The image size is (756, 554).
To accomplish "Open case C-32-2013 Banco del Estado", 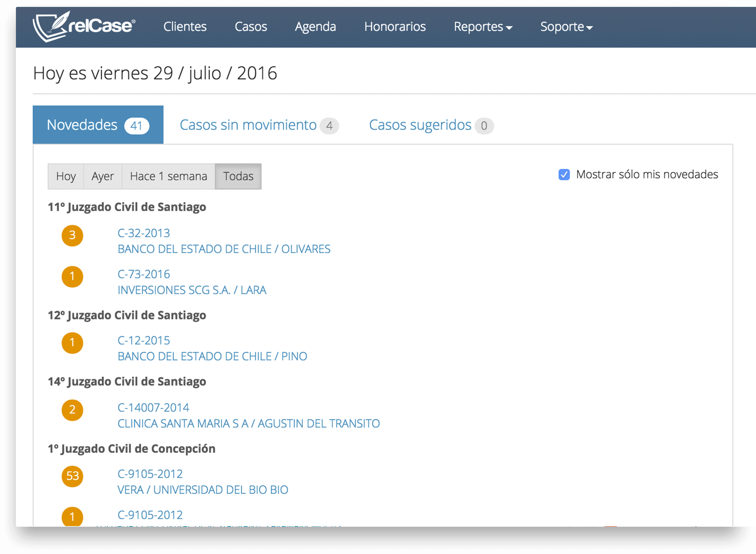I will pos(224,249).
